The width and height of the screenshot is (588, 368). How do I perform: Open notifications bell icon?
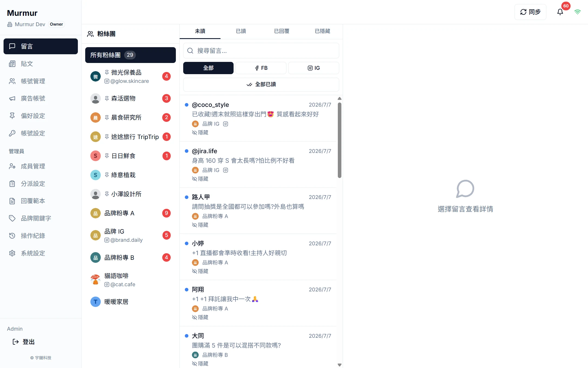(x=560, y=12)
